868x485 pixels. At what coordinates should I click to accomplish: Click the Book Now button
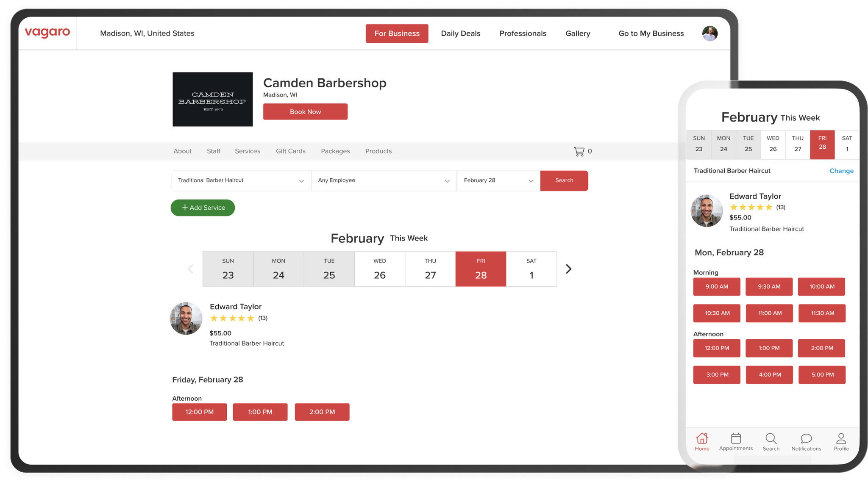305,112
